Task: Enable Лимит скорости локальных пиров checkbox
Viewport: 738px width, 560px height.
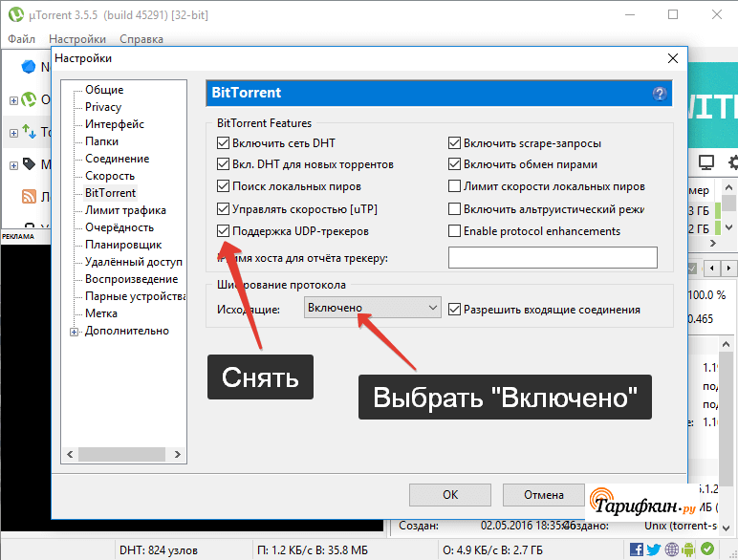Action: tap(454, 186)
